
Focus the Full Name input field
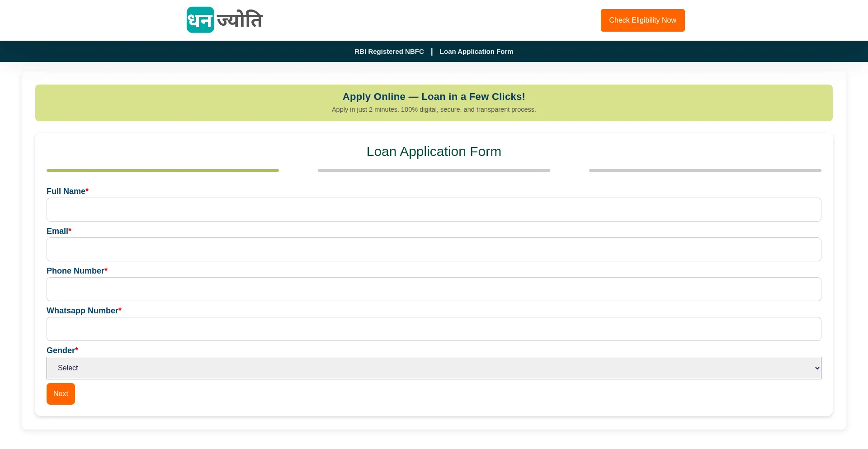434,209
